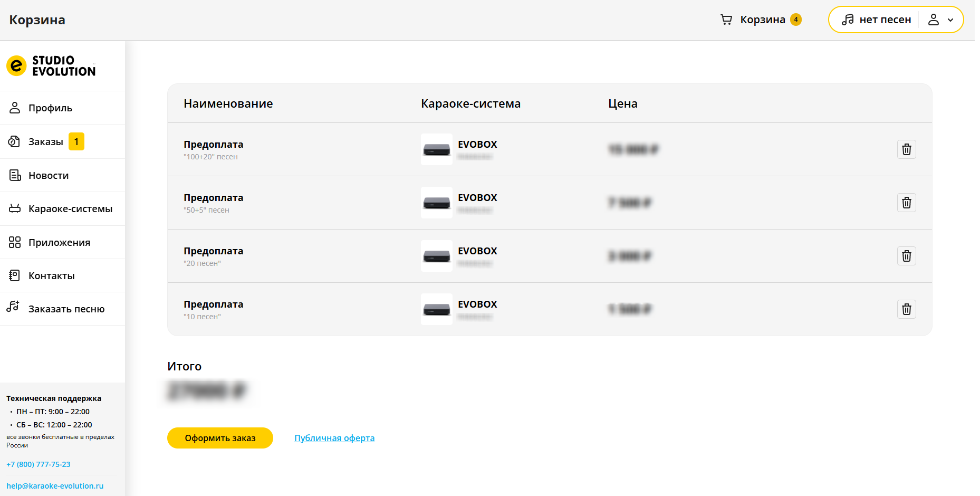Open Заказать песню page

[x=66, y=309]
